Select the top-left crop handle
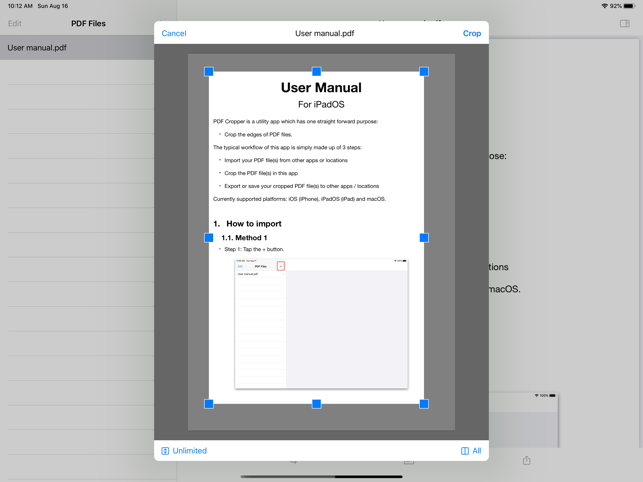 [x=209, y=72]
